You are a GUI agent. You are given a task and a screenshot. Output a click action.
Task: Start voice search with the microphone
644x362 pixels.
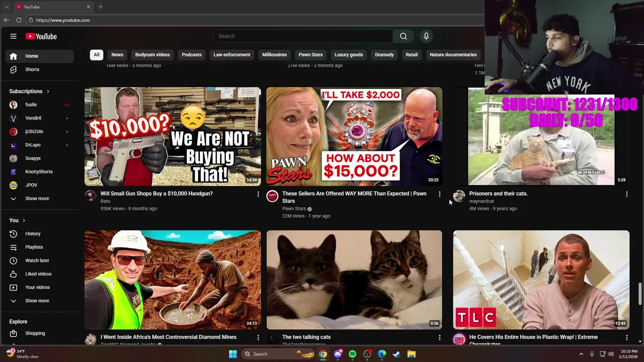click(x=426, y=36)
